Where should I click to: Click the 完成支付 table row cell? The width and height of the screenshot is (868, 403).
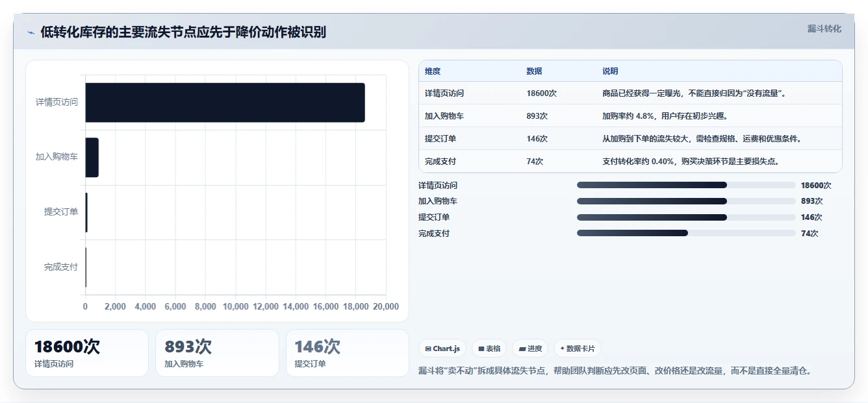440,162
